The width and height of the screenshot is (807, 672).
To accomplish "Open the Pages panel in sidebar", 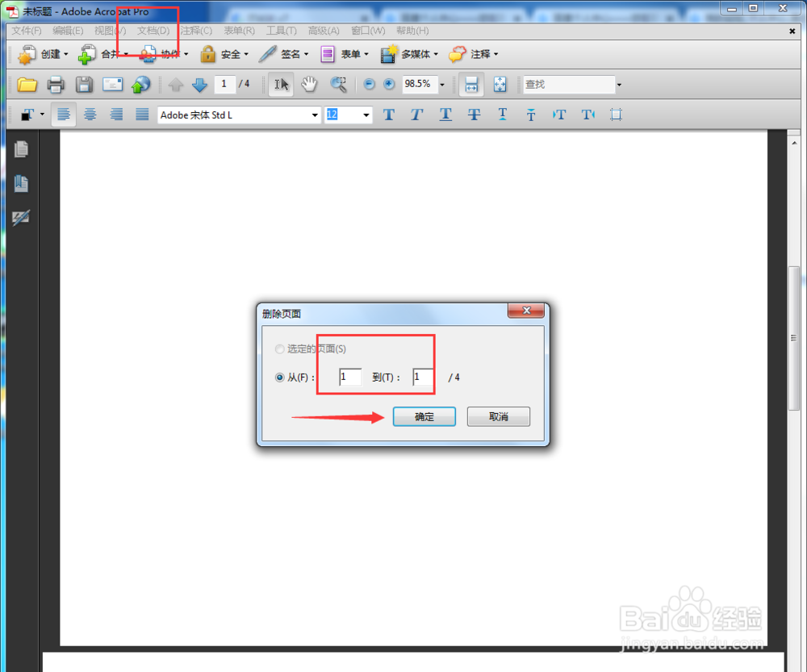I will point(21,150).
